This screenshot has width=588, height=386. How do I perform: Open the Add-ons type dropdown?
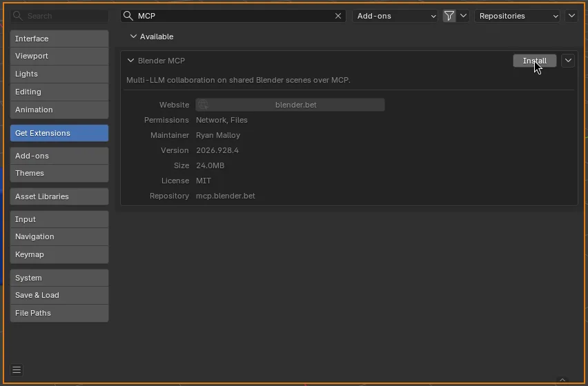(x=395, y=16)
